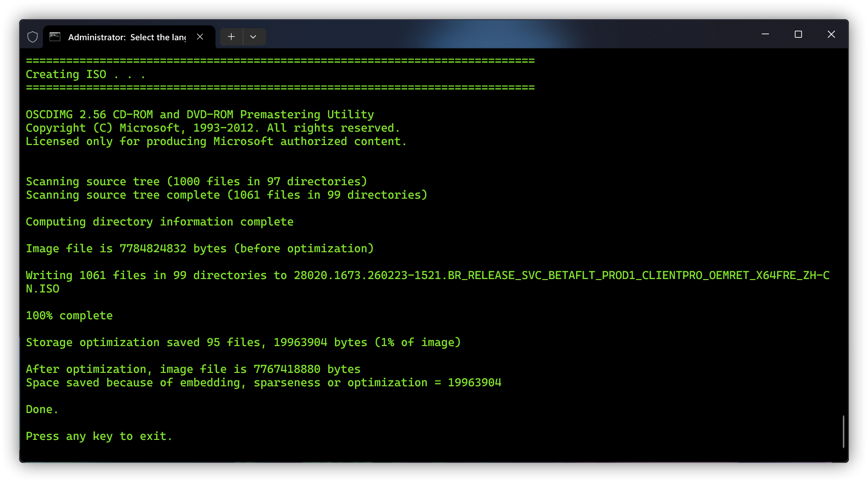Image resolution: width=868 pixels, height=482 pixels.
Task: Click the "Image file is 7784824832 bytes" line
Action: 200,248
